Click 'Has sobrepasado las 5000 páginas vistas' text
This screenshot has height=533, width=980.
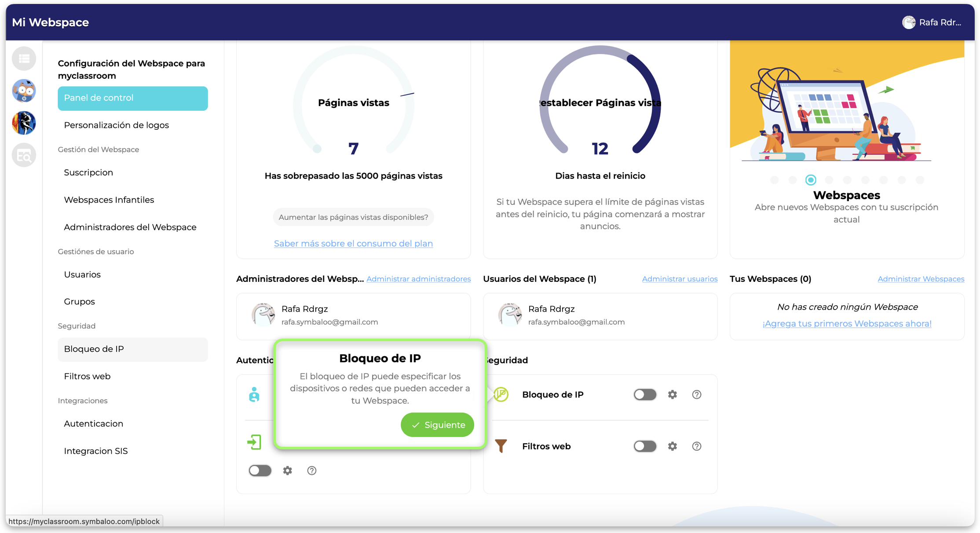click(x=353, y=176)
